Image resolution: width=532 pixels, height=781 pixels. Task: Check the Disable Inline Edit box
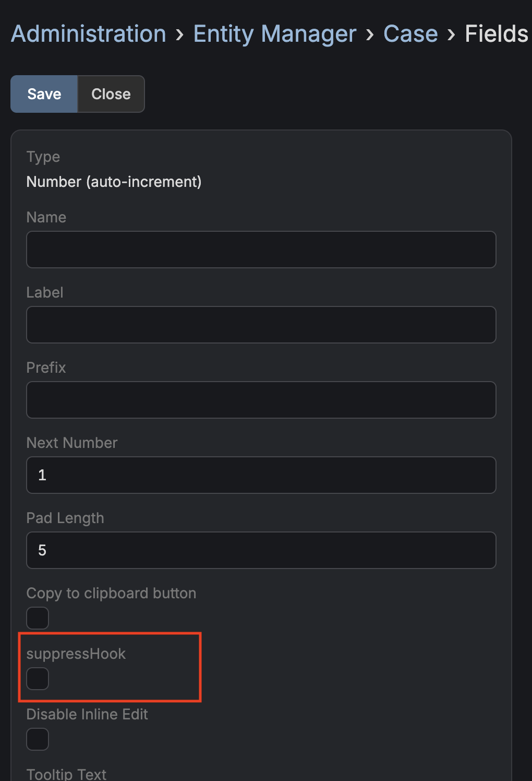pyautogui.click(x=38, y=739)
